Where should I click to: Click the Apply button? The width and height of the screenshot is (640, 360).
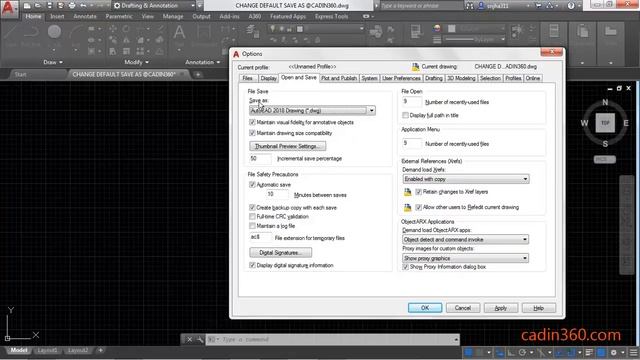(x=501, y=308)
